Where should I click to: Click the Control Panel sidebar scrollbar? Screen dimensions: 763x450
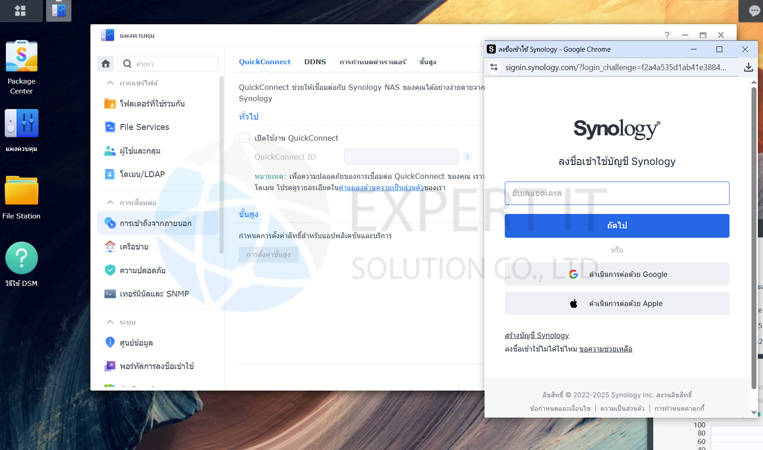[221, 165]
